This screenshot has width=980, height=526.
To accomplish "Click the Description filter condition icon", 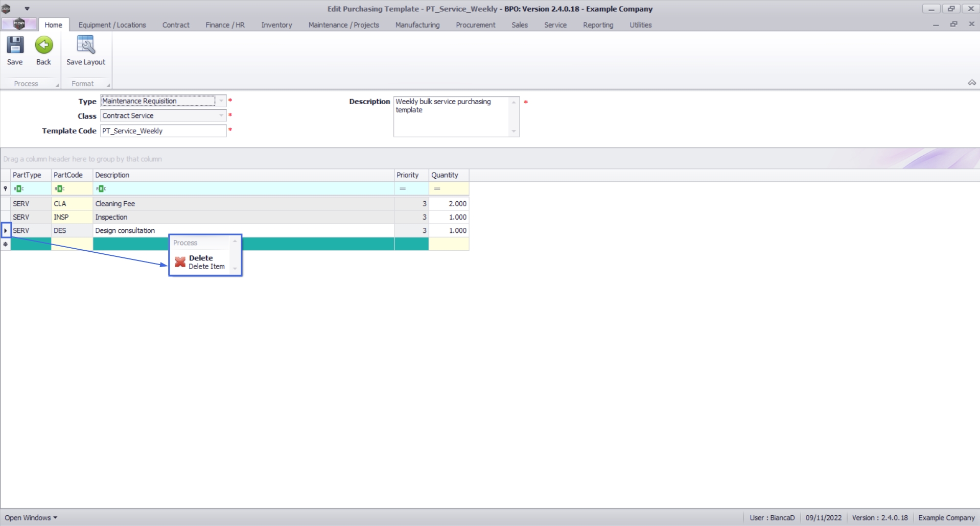I will [101, 189].
